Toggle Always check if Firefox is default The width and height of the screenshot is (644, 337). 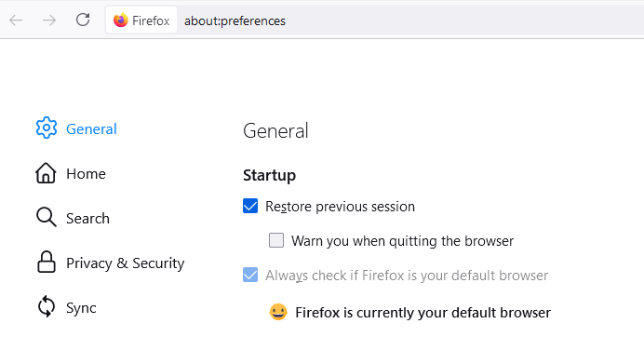pyautogui.click(x=250, y=275)
